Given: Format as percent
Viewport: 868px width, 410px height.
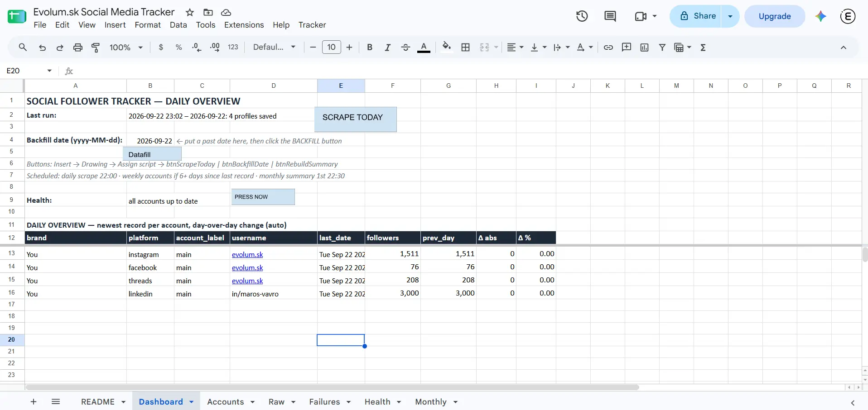Looking at the screenshot, I should point(178,47).
